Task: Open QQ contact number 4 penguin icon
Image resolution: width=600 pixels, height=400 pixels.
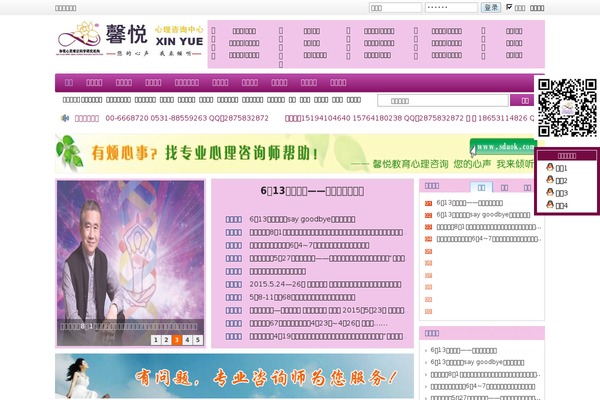Action: (550, 205)
